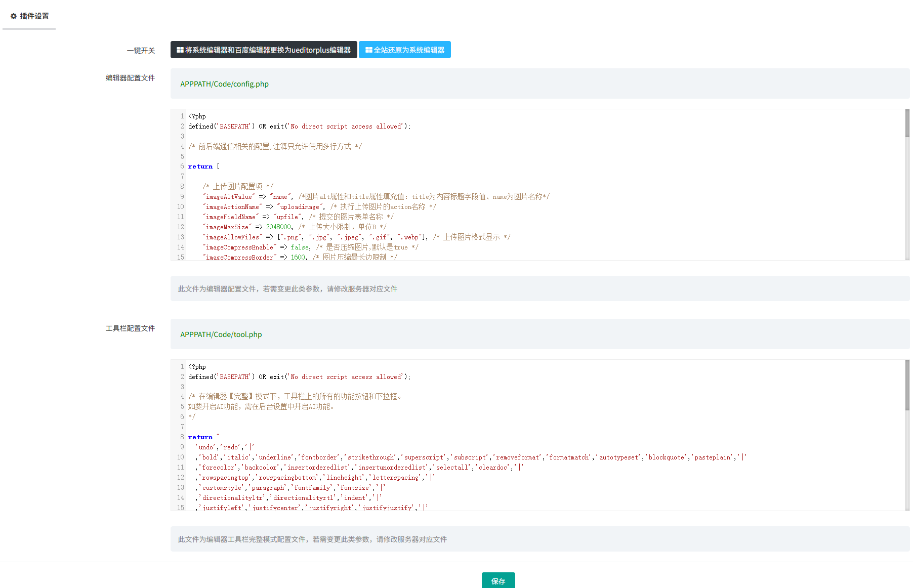Click line number 10 in tool.php gutter
This screenshot has width=913, height=588.
tap(180, 457)
